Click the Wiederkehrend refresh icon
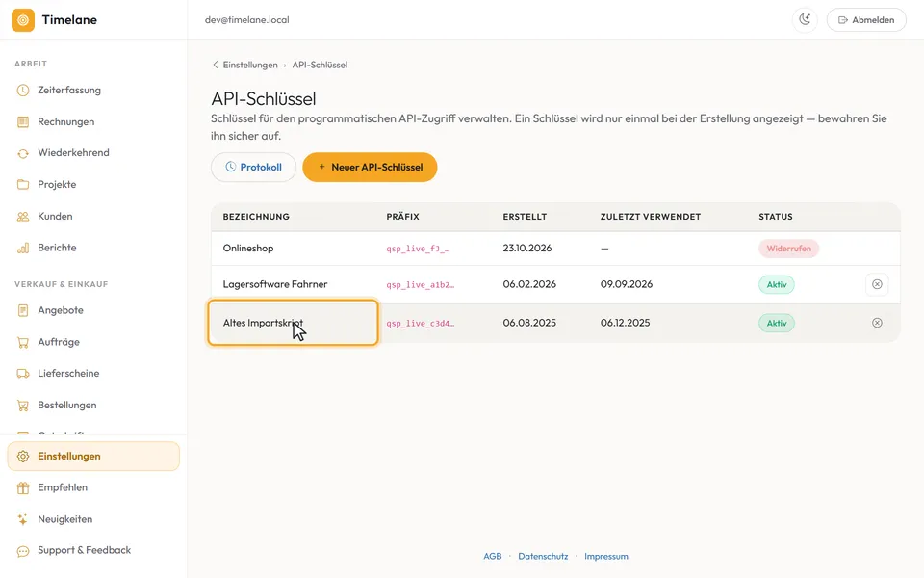Image resolution: width=924 pixels, height=578 pixels. pyautogui.click(x=23, y=153)
